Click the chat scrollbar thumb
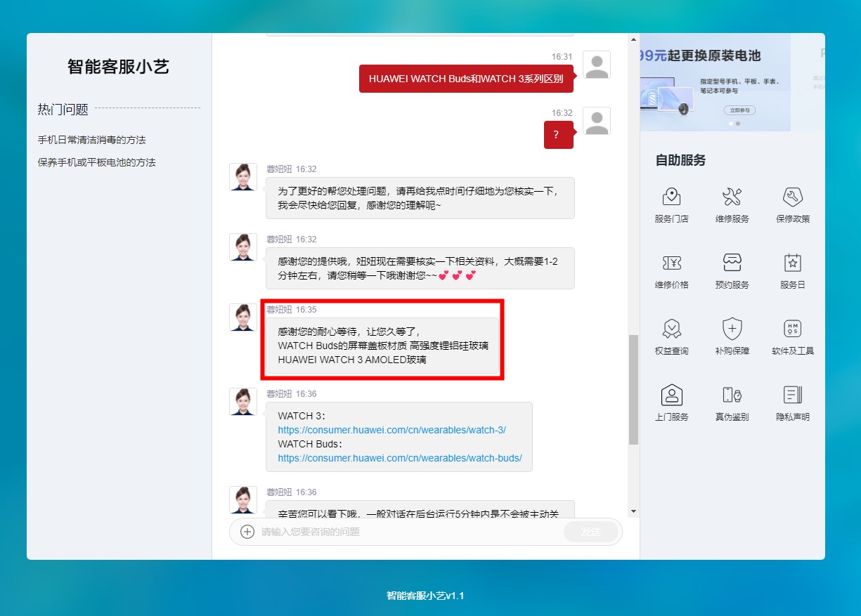This screenshot has width=861, height=616. click(x=634, y=390)
